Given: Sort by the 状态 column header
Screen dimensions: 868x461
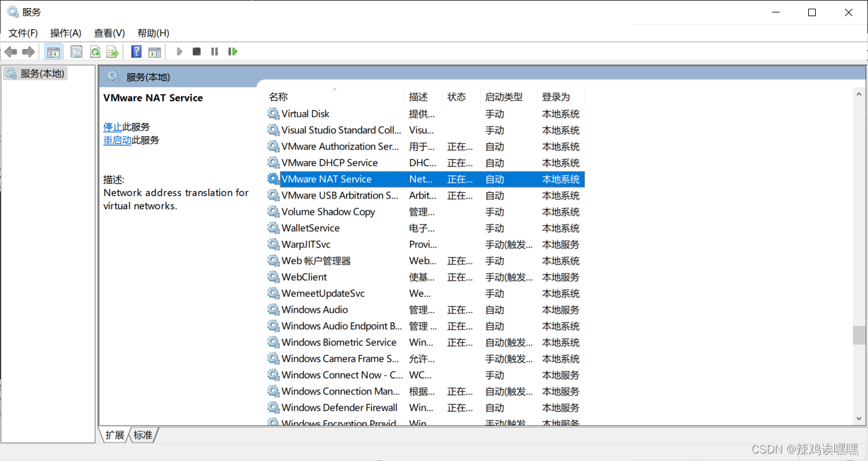Looking at the screenshot, I should 462,97.
